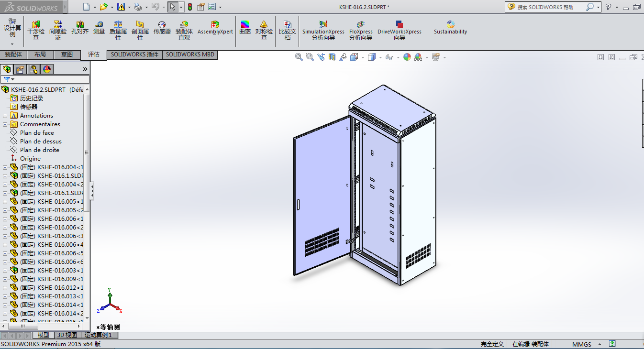Screen dimensions: 644x349
Task: Select the 干涉检查 (Interference Detection) tool
Action: 36,29
